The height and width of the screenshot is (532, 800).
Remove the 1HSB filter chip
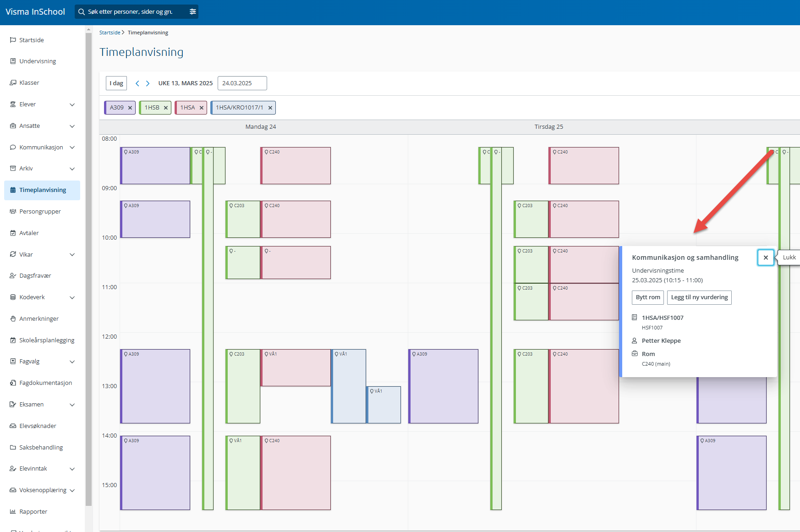pos(166,108)
